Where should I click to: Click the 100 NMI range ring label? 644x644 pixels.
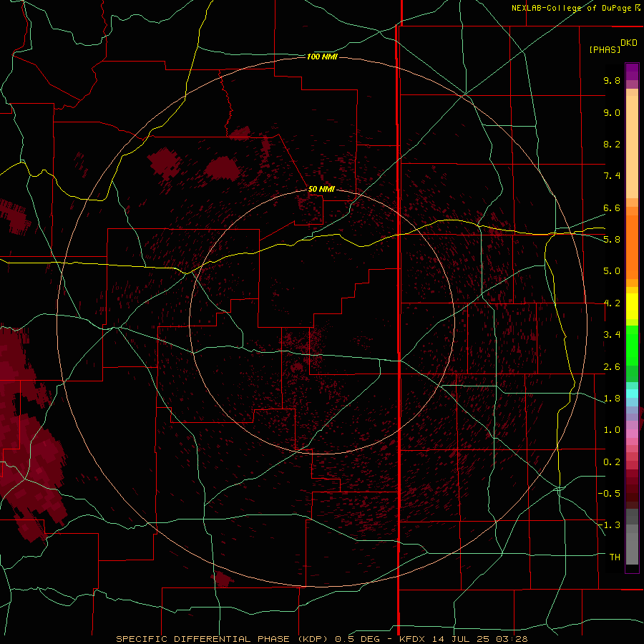click(x=322, y=57)
